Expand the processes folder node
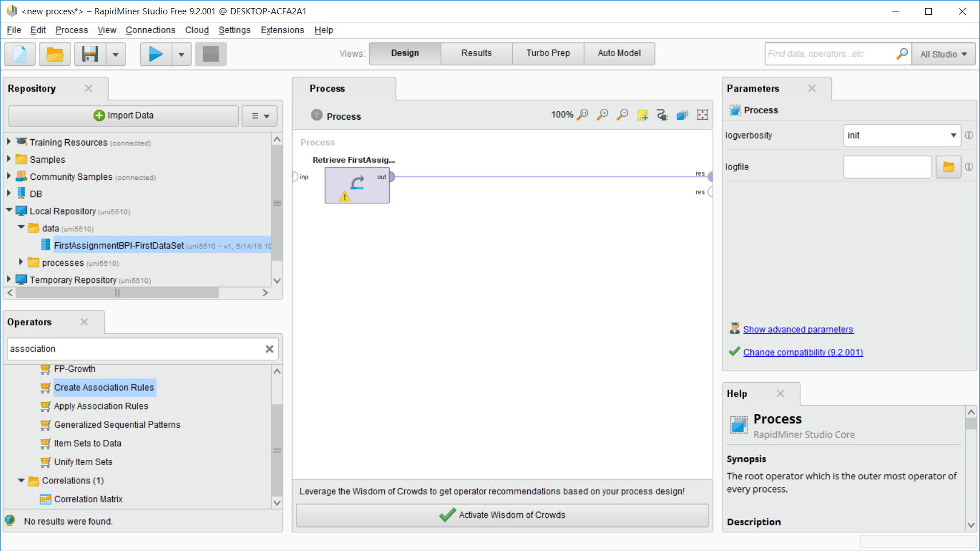The width and height of the screenshot is (980, 551). pyautogui.click(x=21, y=262)
